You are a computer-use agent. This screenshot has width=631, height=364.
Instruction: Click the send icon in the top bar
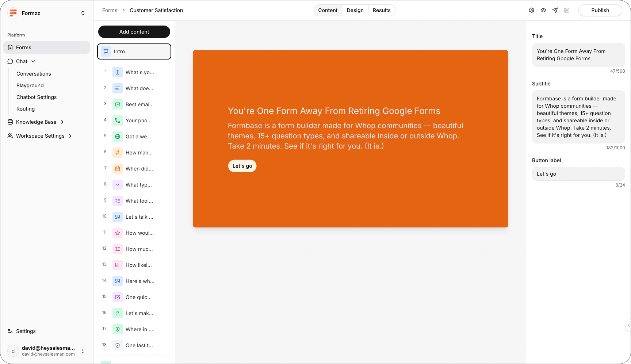tap(555, 10)
